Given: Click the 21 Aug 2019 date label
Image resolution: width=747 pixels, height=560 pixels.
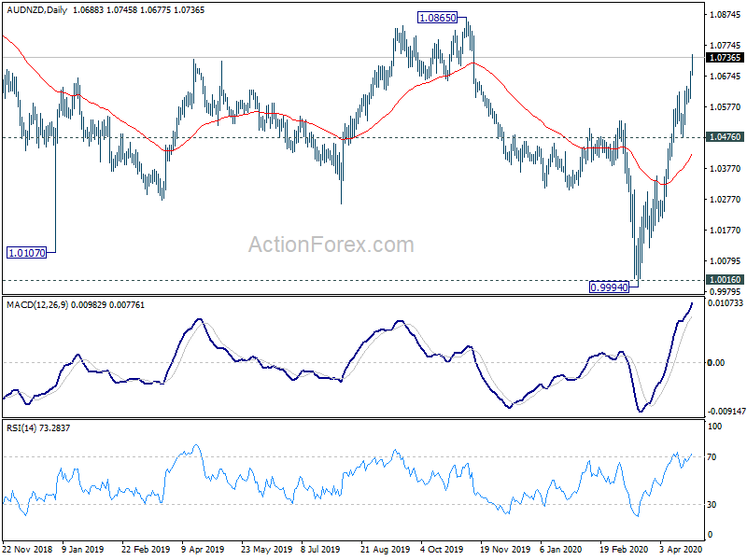Looking at the screenshot, I should pyautogui.click(x=385, y=549).
